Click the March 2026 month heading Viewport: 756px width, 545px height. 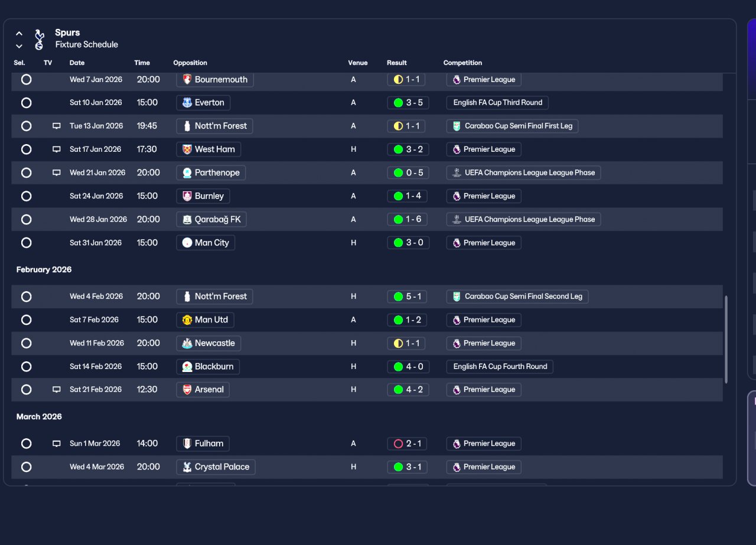tap(39, 417)
